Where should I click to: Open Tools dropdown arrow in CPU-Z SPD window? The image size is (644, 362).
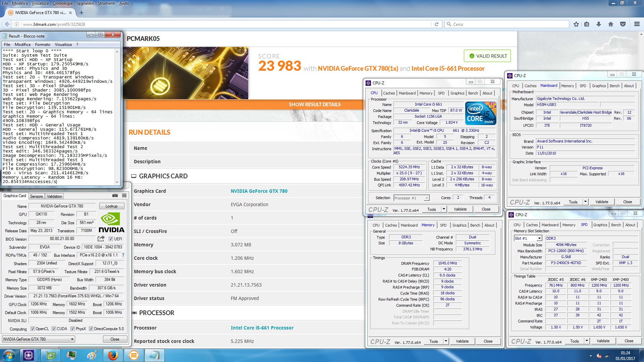click(x=587, y=341)
